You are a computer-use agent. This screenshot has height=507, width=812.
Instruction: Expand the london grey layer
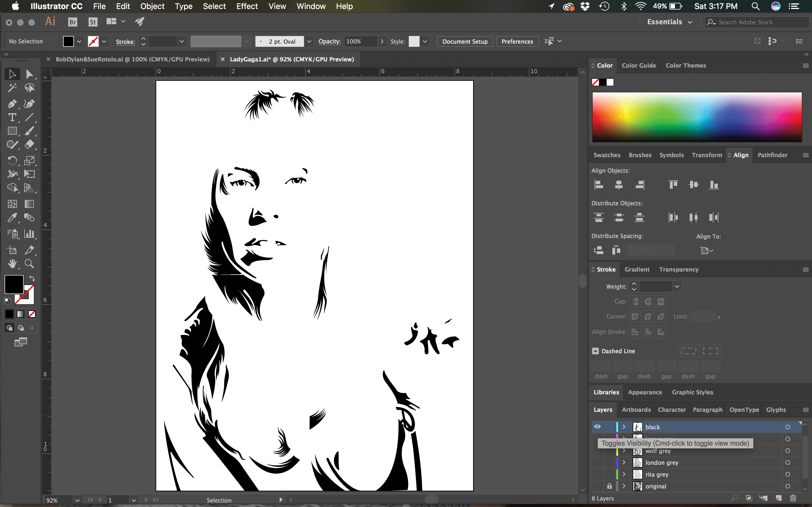pyautogui.click(x=624, y=462)
